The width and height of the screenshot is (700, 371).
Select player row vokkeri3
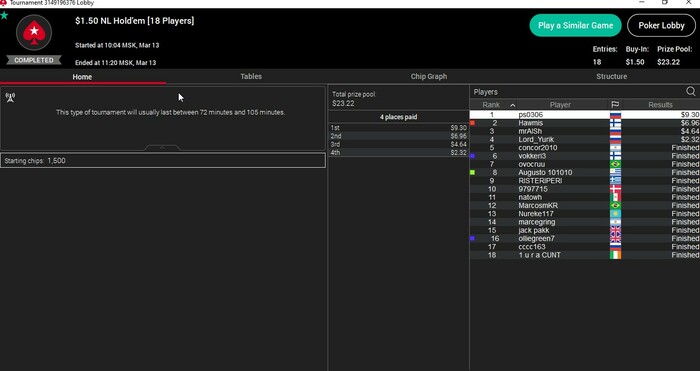point(585,156)
